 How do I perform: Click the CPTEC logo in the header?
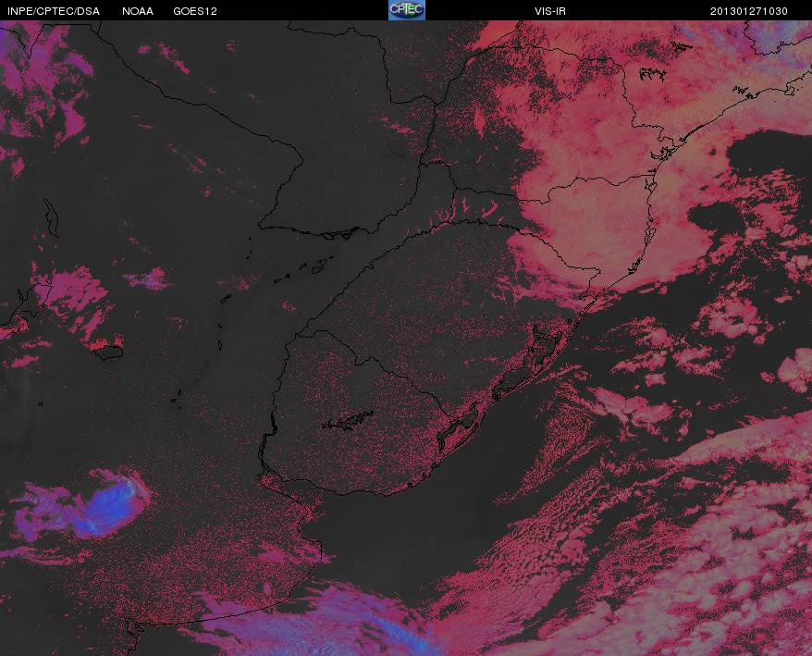(407, 10)
